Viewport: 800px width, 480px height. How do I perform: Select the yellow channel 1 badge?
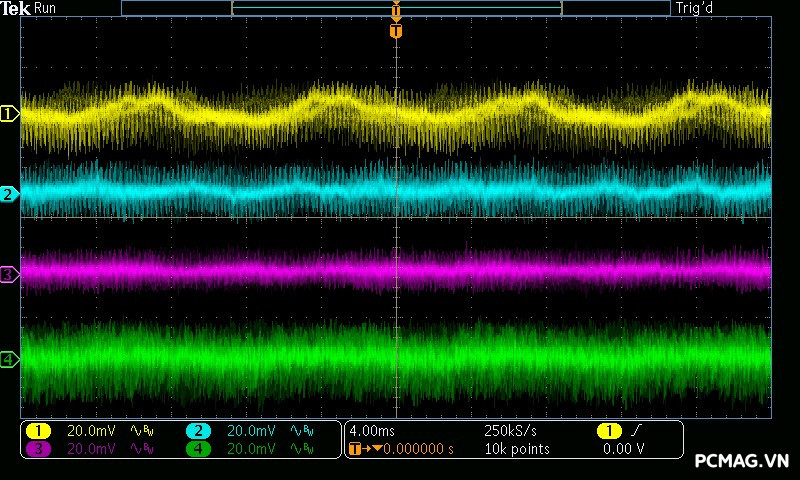click(38, 431)
